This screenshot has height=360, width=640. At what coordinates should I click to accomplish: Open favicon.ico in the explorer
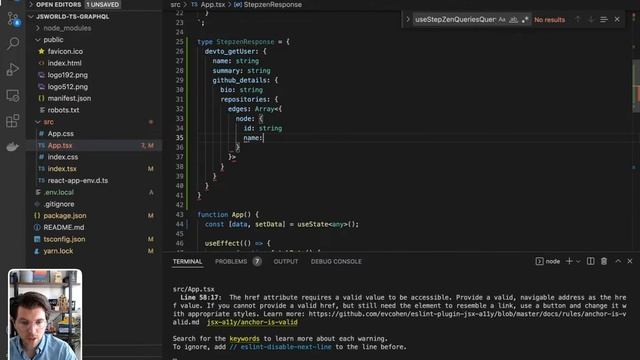point(65,51)
